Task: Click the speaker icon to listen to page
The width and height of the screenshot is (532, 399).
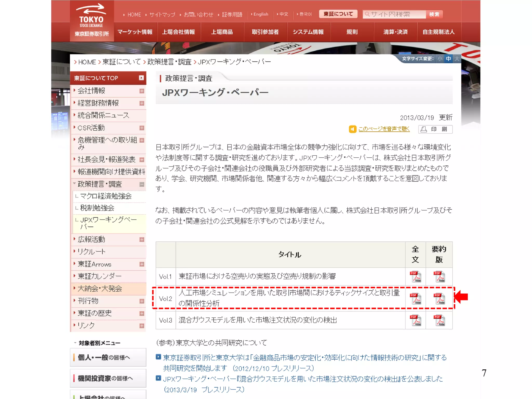Action: click(353, 129)
